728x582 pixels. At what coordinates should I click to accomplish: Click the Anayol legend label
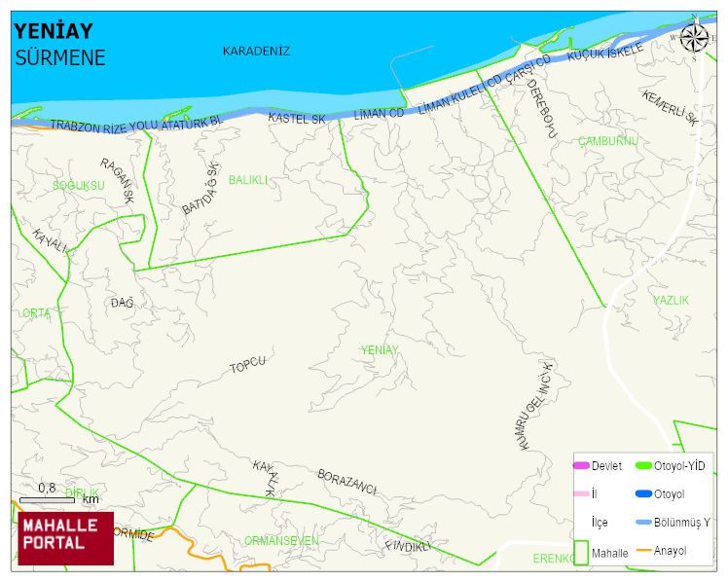670,551
